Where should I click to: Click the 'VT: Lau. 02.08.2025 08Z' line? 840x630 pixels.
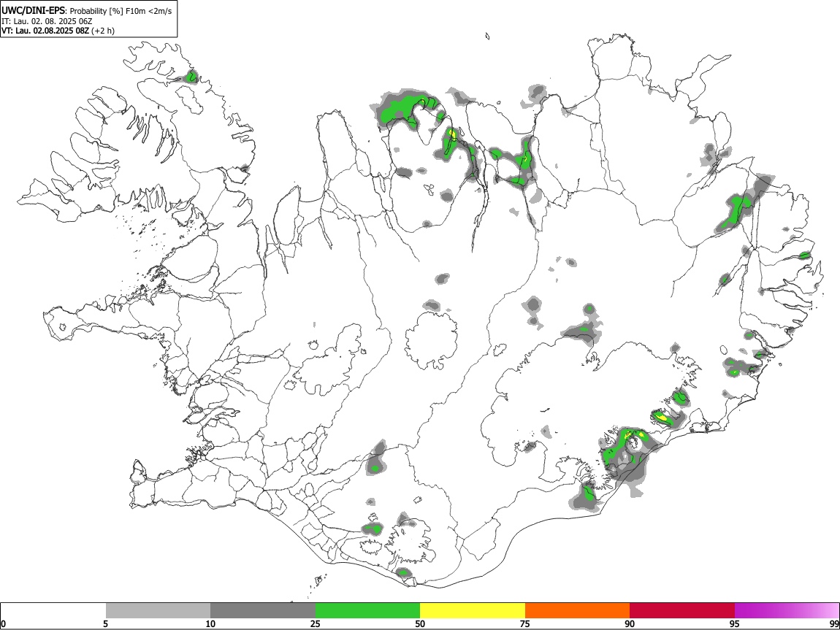click(45, 31)
